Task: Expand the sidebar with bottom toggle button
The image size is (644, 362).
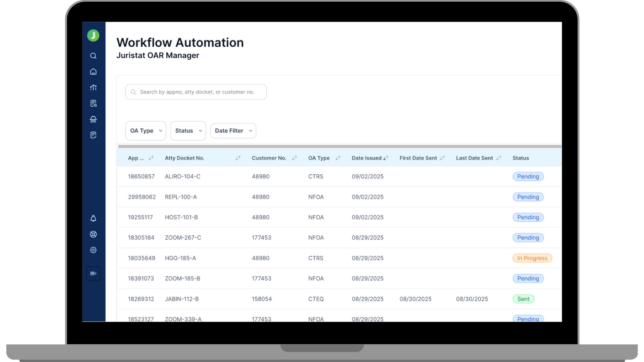Action: point(93,274)
